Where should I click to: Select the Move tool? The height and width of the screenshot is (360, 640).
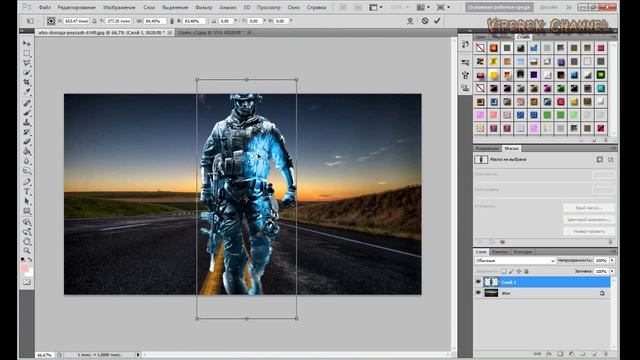(x=27, y=43)
